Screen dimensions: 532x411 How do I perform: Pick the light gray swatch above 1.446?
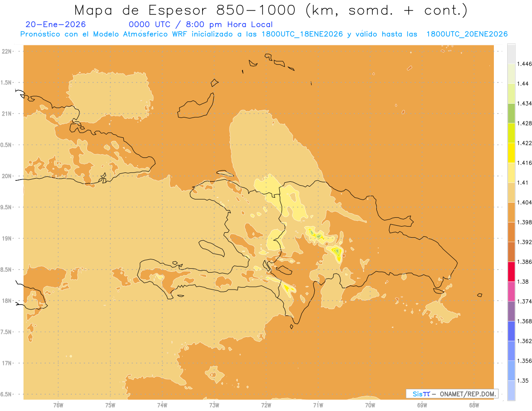click(x=511, y=54)
